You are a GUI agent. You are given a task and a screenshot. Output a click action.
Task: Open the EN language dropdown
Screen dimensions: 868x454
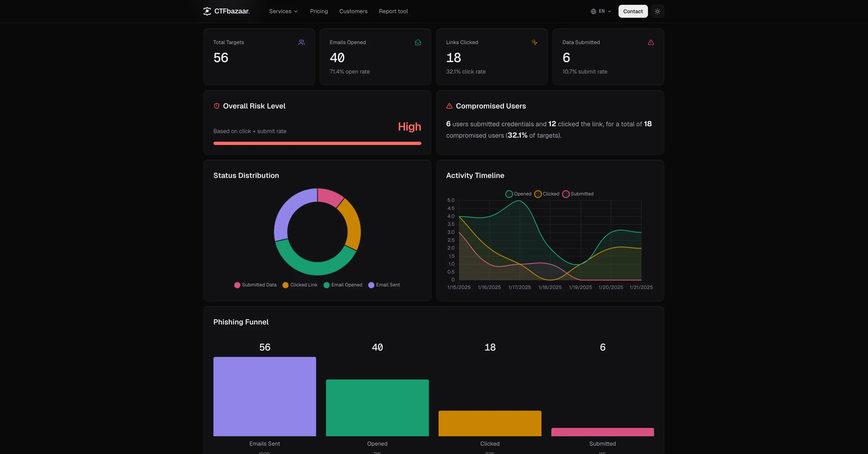[601, 11]
